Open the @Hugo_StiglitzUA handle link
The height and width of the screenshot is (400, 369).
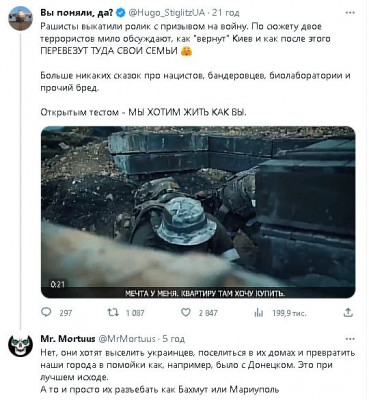point(166,13)
